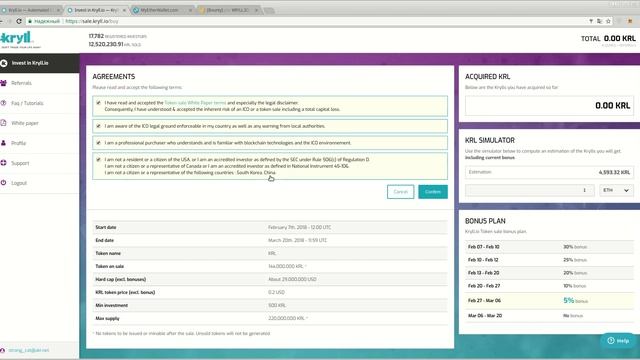Toggle the USA resident declaration checkbox
640x360 pixels.
click(98, 160)
